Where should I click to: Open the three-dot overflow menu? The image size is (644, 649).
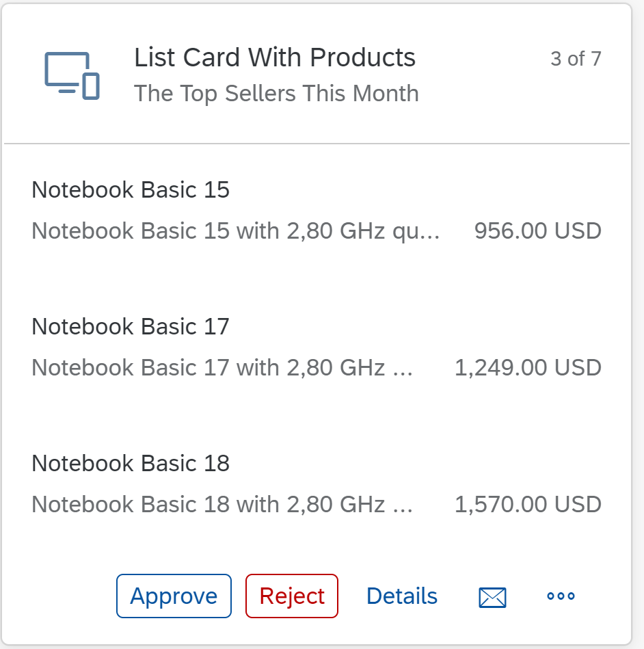[561, 596]
